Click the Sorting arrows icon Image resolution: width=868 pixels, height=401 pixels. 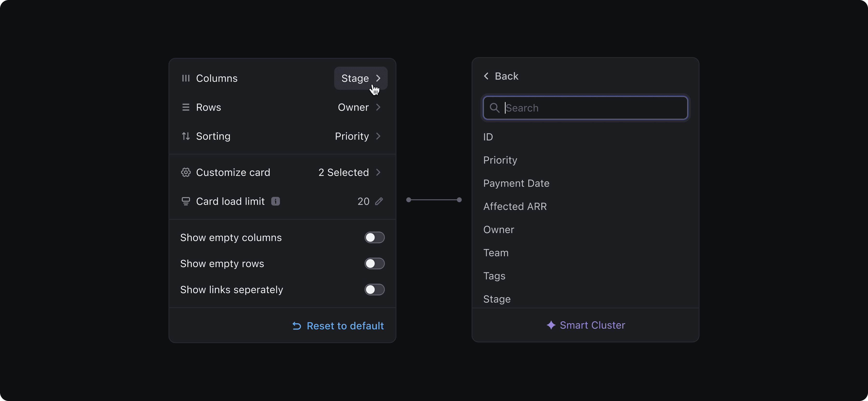186,136
